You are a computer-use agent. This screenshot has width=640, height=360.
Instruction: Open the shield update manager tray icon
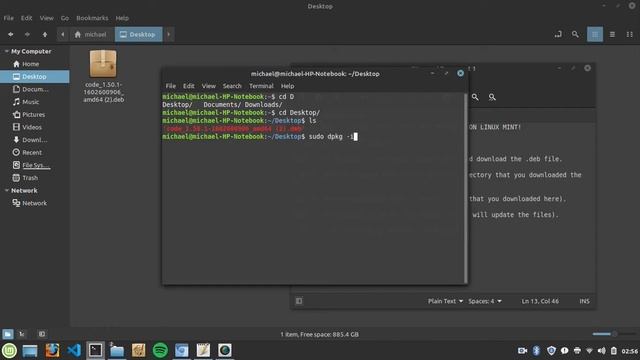551,351
